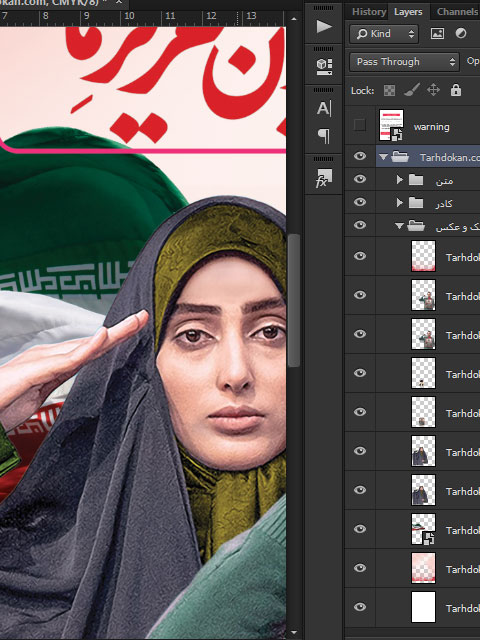Close the open document tab

tap(119, 2)
